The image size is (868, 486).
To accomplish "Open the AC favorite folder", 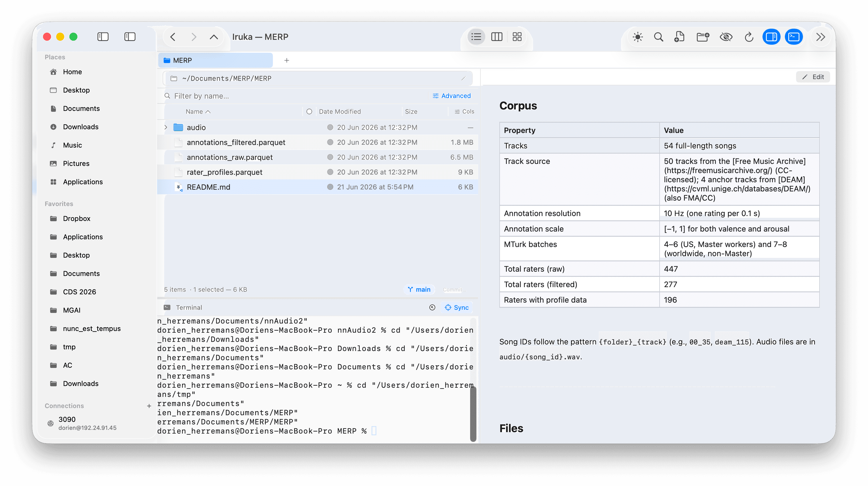I will tap(67, 365).
